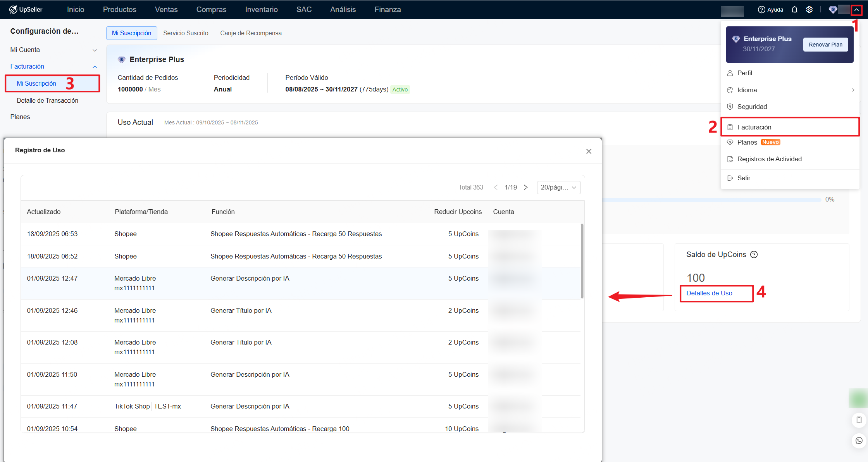
Task: Switch to the Servicio Suscrito tab
Action: 186,33
